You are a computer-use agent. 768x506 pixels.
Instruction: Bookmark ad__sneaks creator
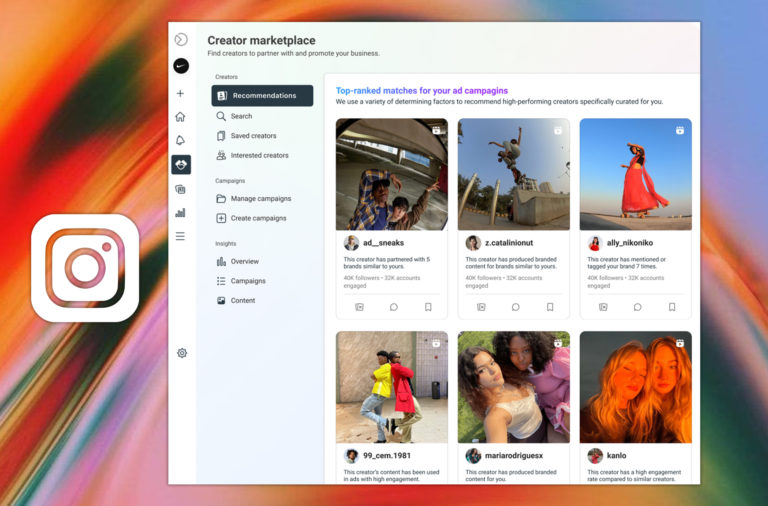[428, 307]
